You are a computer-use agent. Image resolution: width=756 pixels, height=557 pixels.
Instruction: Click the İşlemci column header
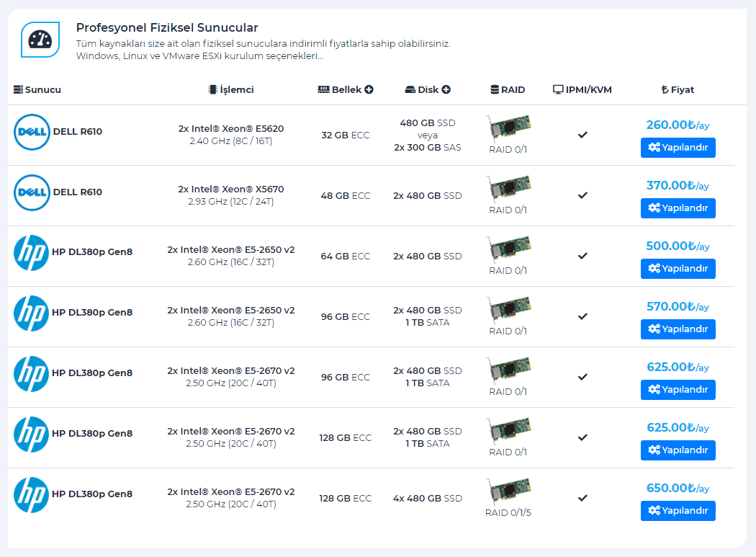click(x=231, y=89)
